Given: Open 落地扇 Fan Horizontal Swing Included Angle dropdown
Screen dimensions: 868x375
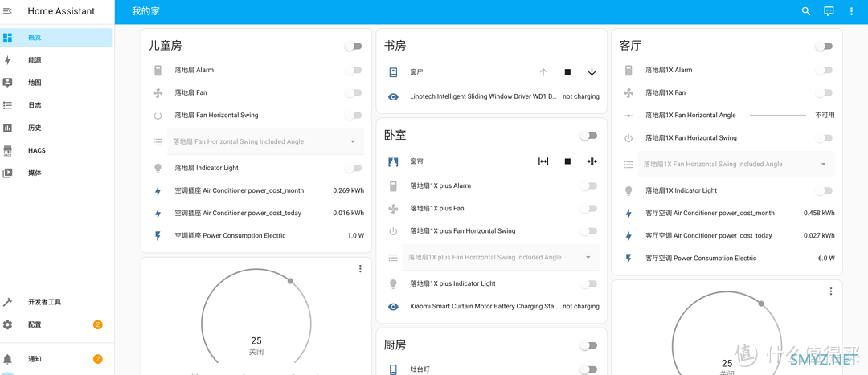Looking at the screenshot, I should click(266, 141).
